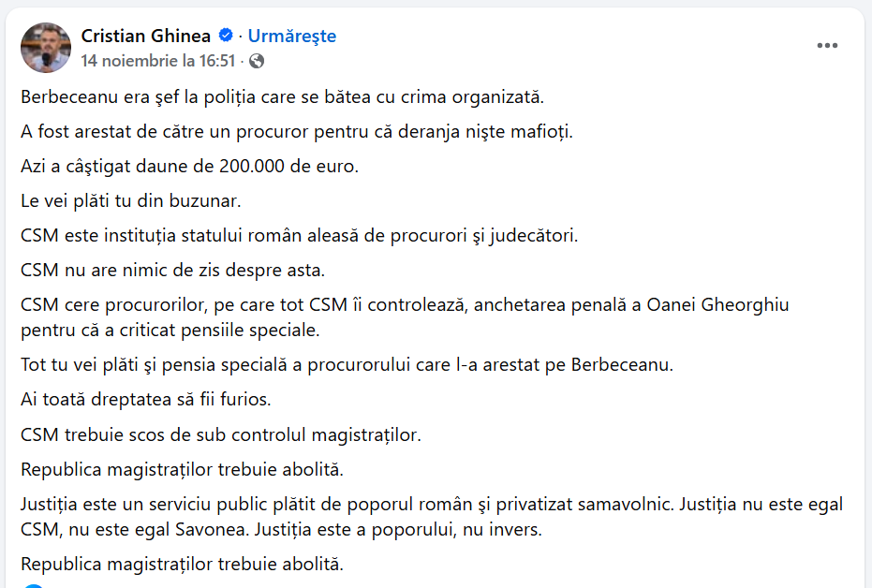Click the line "Ai toată dreptatea să fii furios"

[145, 399]
